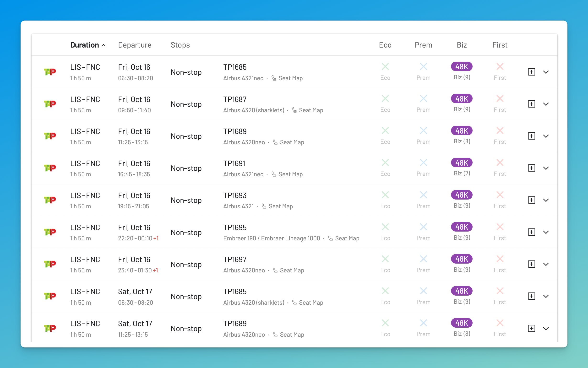Click the unavailable Eco X on TP1687 row

[x=385, y=99]
